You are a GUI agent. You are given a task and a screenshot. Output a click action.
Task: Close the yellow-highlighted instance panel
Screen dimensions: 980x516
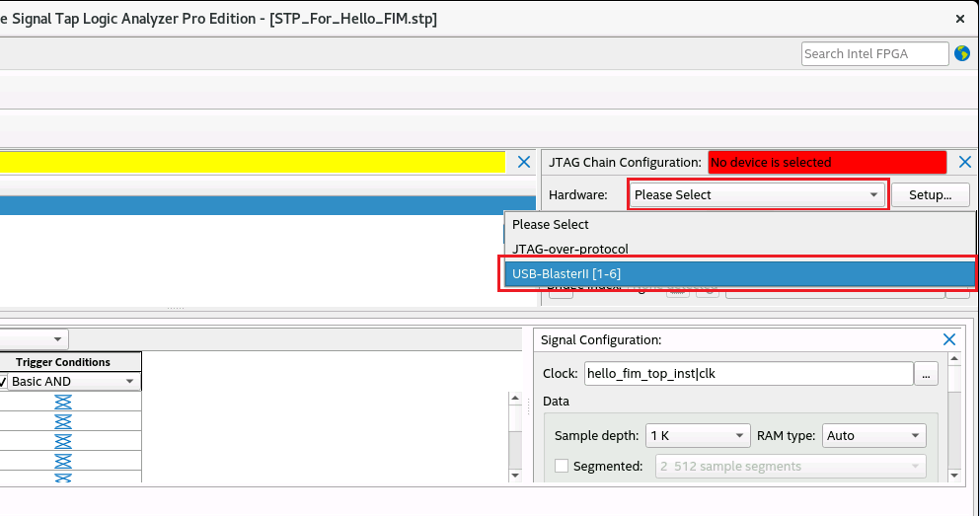524,162
